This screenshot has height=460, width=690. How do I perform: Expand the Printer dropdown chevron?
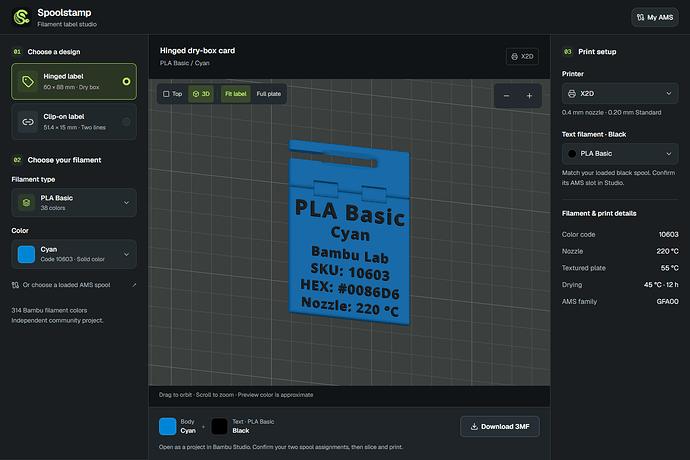click(668, 93)
